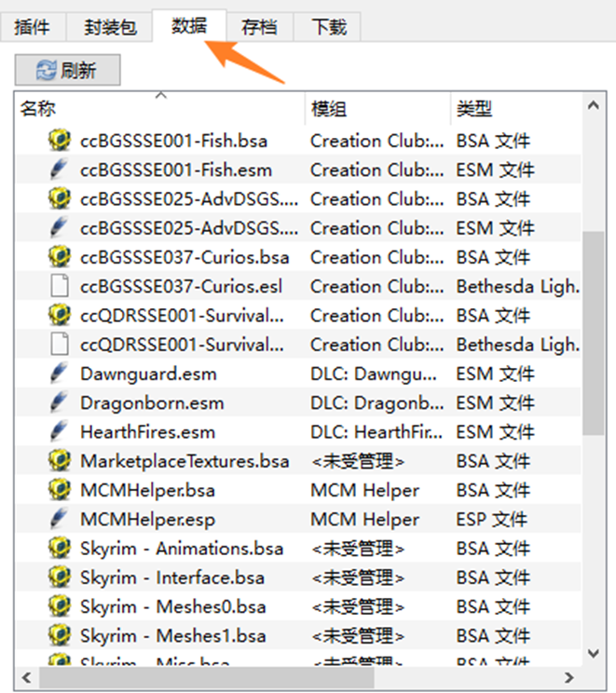The image size is (616, 693).
Task: Click the BSA icon beside Skyrim - Interface.bsa
Action: [x=60, y=577]
